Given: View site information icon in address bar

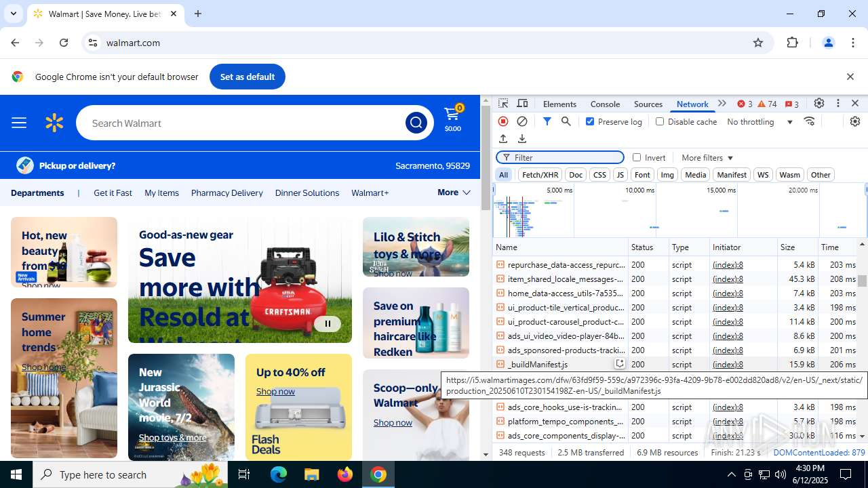Looking at the screenshot, I should tap(93, 43).
